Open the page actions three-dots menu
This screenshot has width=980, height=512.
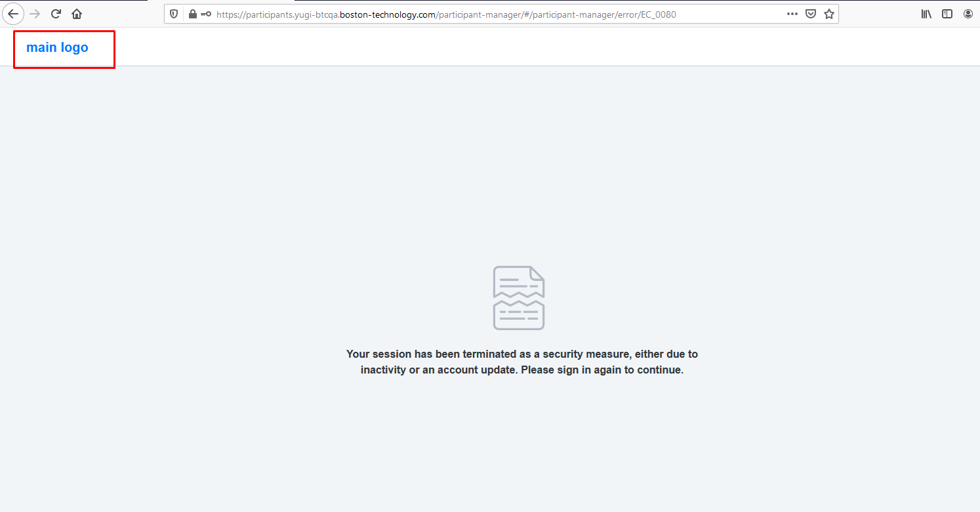[792, 14]
